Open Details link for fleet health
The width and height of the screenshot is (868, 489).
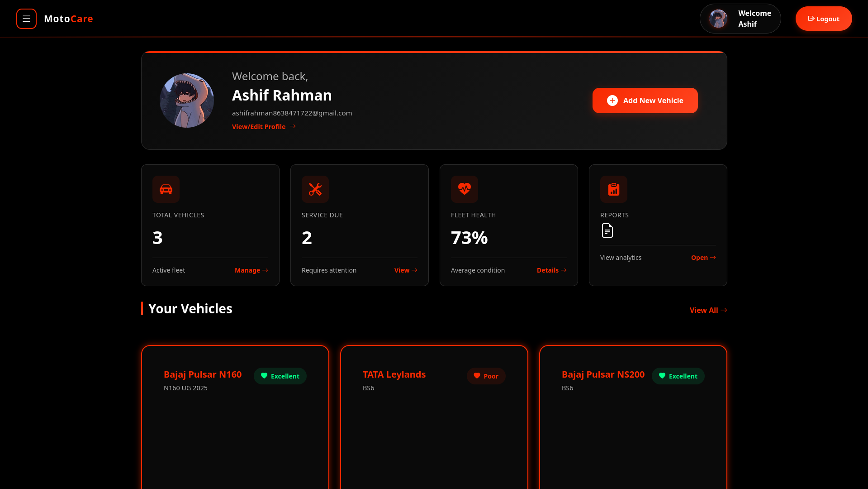pyautogui.click(x=551, y=270)
